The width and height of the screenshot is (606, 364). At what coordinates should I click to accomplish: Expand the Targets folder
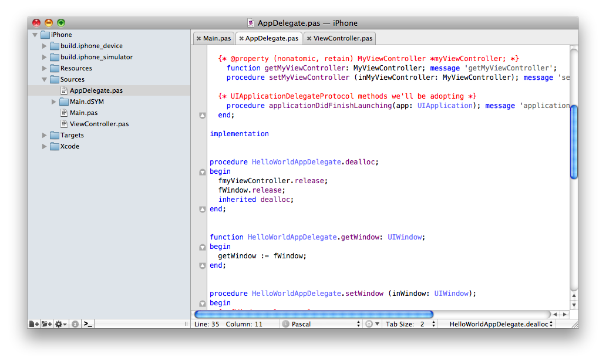45,135
